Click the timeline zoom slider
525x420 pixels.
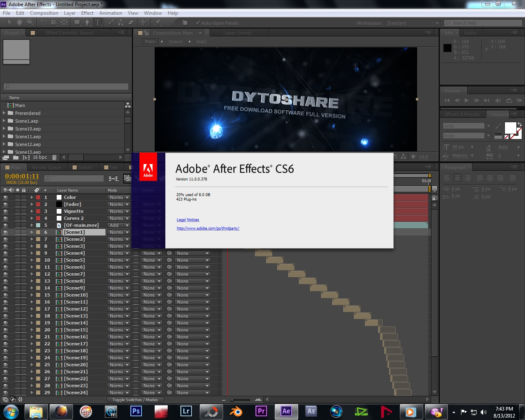point(240,399)
